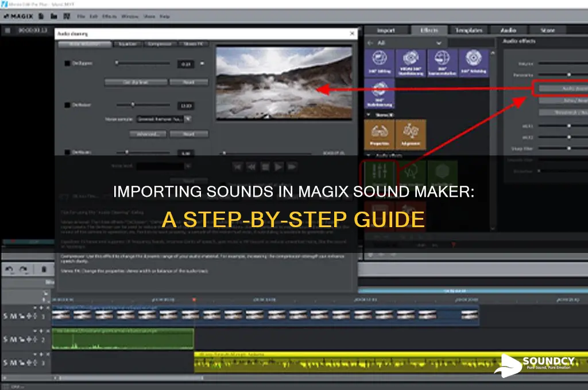
Task: Open the Window menu
Action: click(x=130, y=17)
